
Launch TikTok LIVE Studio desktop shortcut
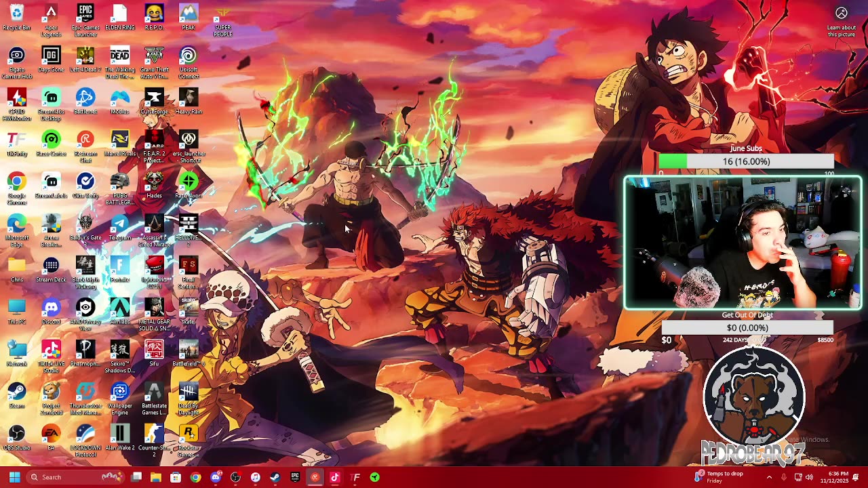point(51,357)
